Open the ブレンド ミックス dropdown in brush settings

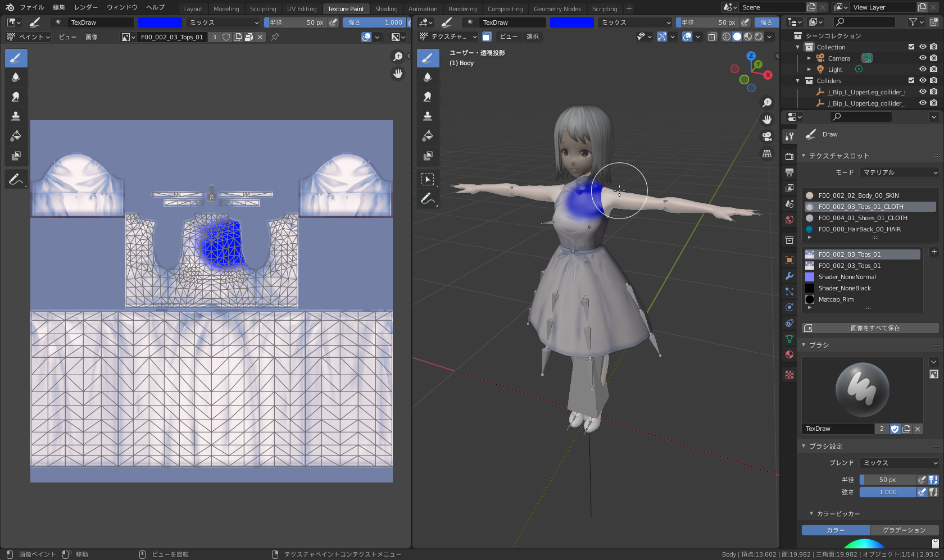899,463
